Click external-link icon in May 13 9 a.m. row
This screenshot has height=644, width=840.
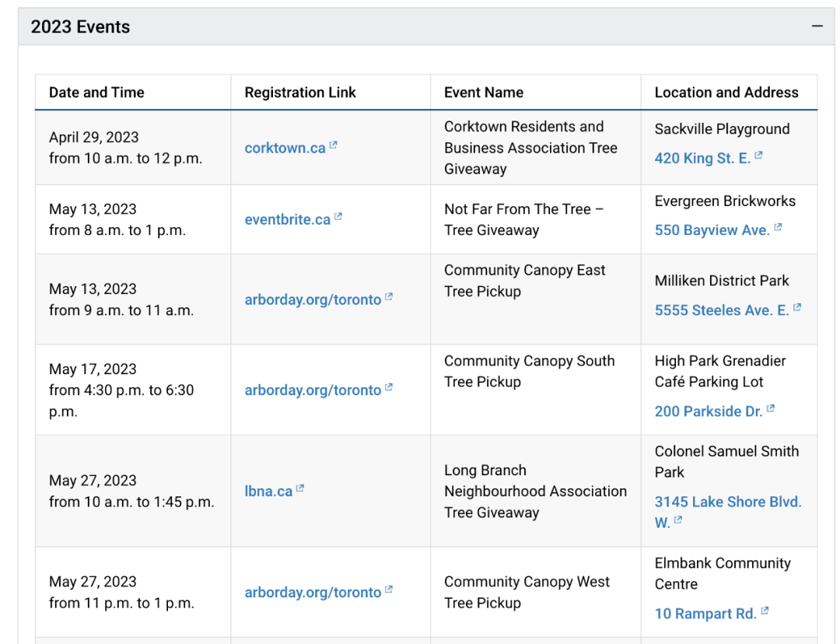point(389,297)
